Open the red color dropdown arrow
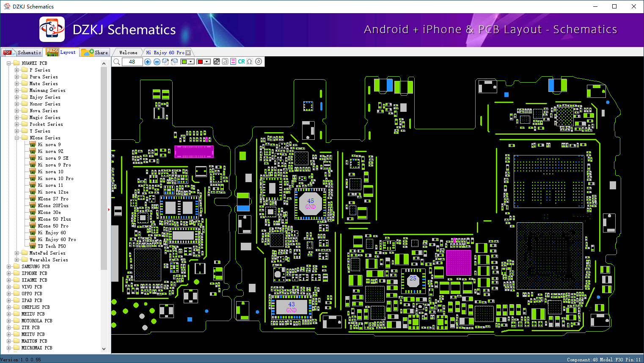 [207, 62]
